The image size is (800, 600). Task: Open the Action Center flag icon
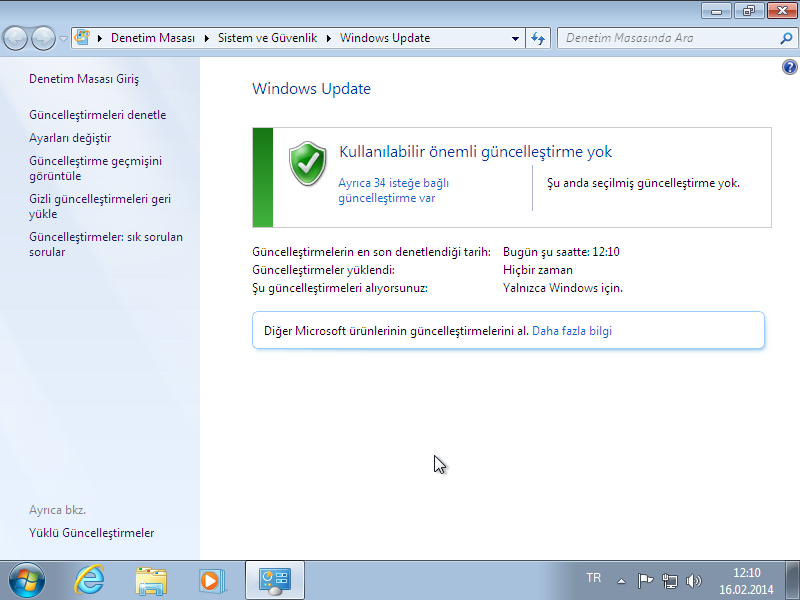[646, 580]
